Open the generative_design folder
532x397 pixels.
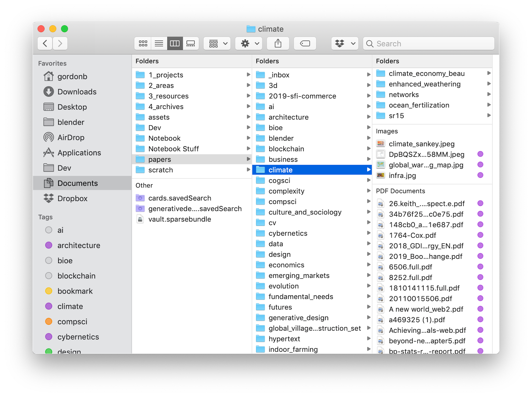[312, 318]
